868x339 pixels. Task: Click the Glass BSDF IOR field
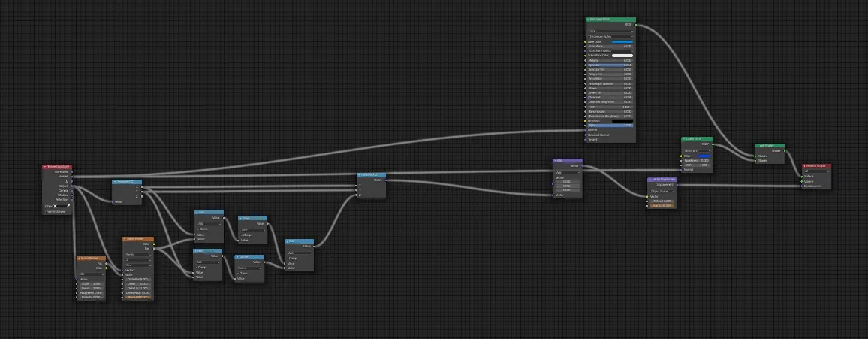click(698, 165)
